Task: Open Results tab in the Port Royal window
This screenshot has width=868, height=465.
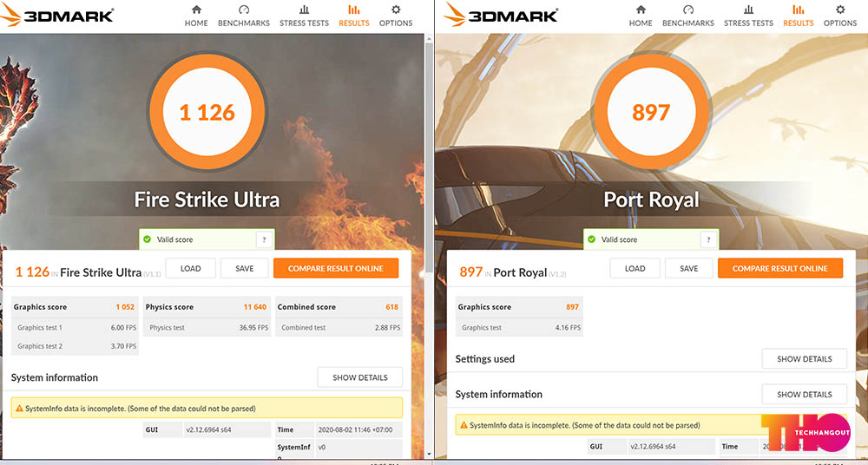Action: (799, 16)
